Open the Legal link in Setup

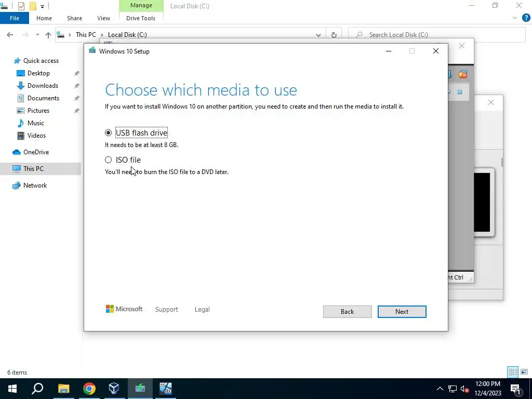[x=202, y=310]
